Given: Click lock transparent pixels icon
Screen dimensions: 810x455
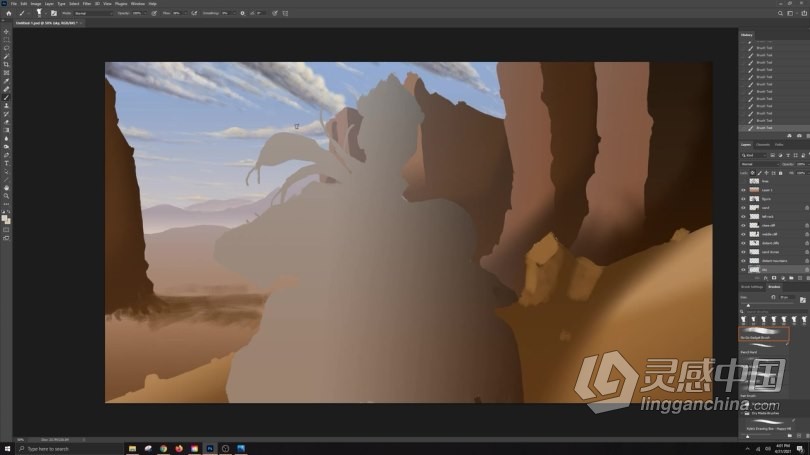Looking at the screenshot, I should 753,173.
